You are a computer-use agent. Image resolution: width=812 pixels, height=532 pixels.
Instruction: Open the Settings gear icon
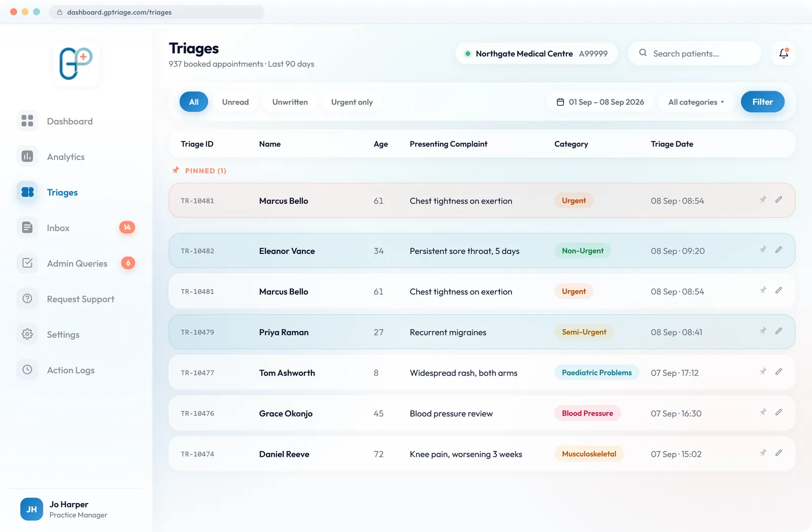pyautogui.click(x=27, y=334)
